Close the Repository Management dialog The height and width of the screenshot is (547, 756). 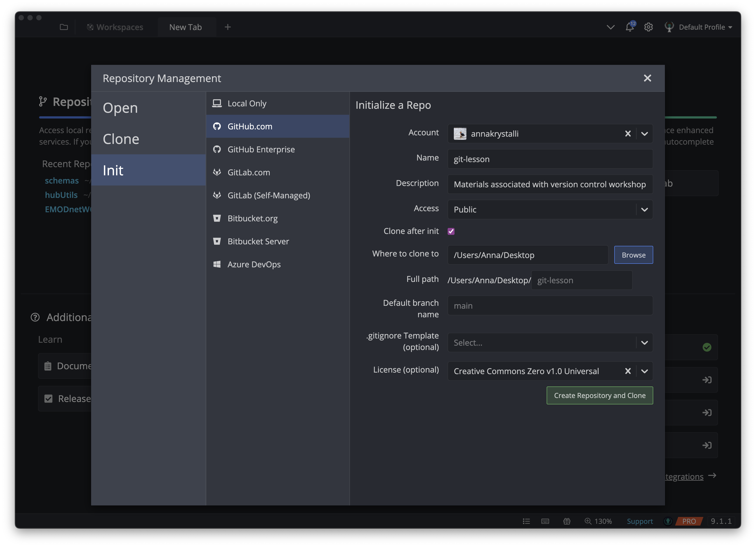[x=647, y=78]
